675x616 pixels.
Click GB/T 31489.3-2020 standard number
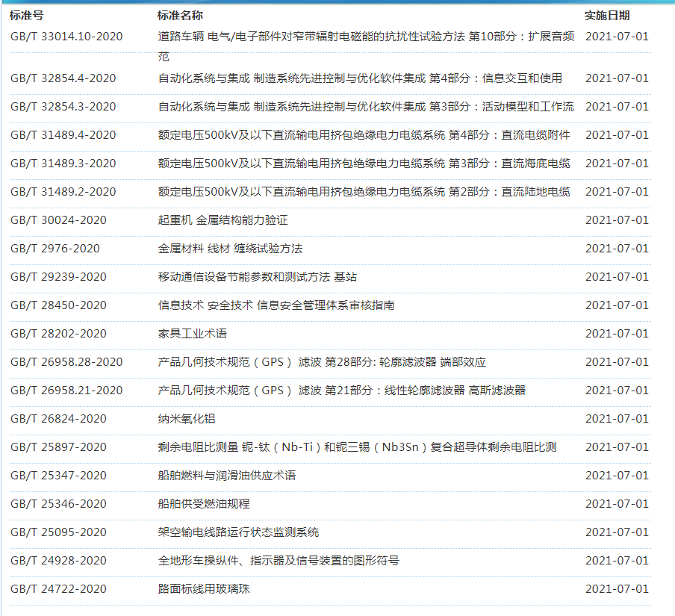point(63,164)
